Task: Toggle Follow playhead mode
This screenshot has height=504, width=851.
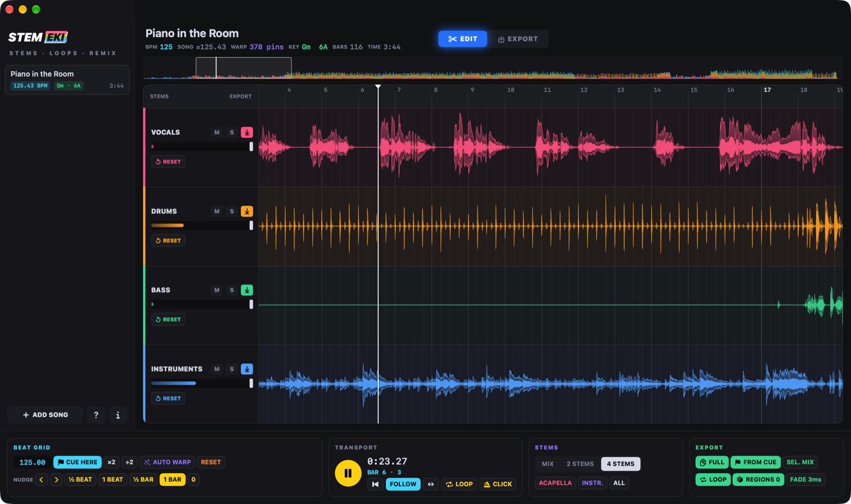Action: [x=403, y=484]
